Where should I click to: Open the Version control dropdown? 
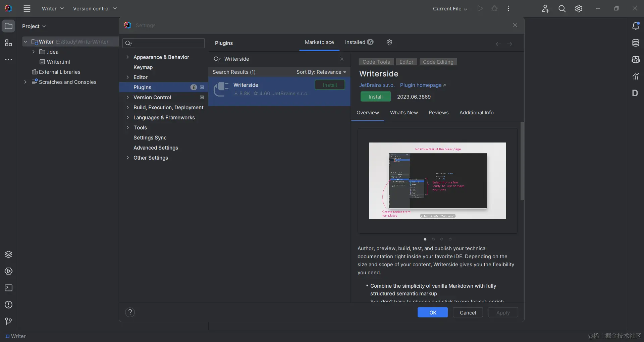(x=95, y=9)
